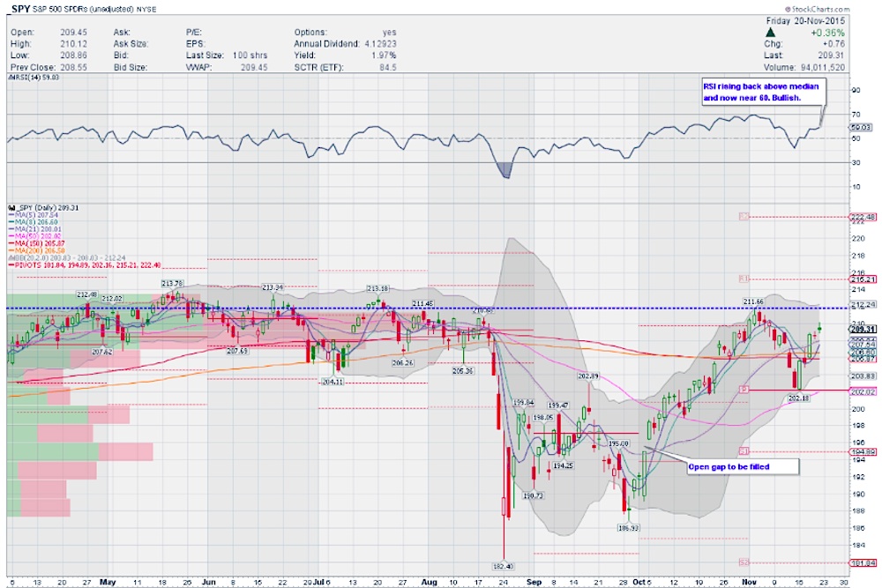Click the PIVOTS legend entry
The width and height of the screenshot is (882, 588).
pyautogui.click(x=85, y=264)
